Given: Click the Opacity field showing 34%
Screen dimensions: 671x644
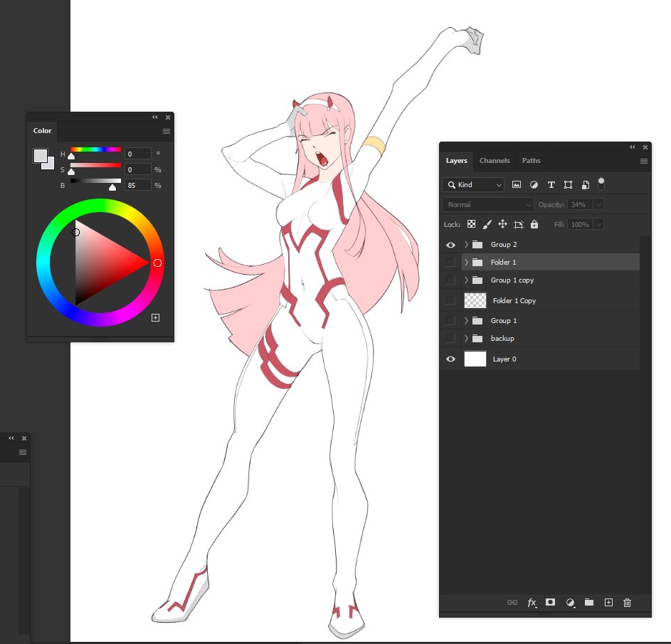Looking at the screenshot, I should click(x=581, y=204).
